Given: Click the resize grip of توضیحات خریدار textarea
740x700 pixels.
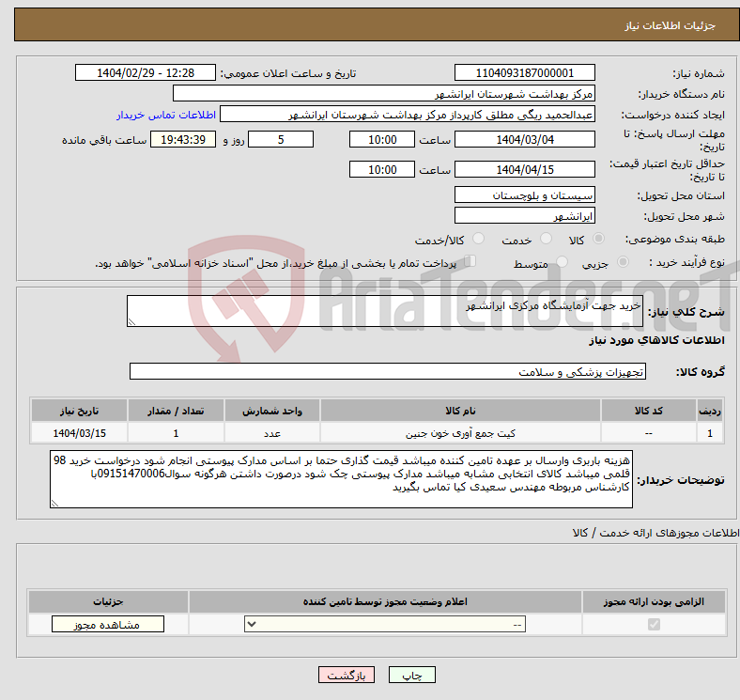Looking at the screenshot, I should [x=54, y=504].
